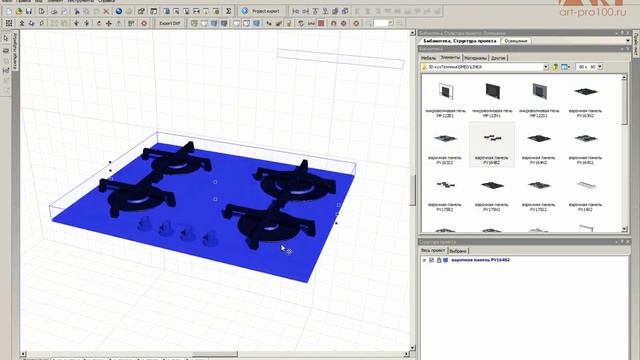
Task: Click варочная панель PV164B2 in project tree
Action: click(480, 260)
